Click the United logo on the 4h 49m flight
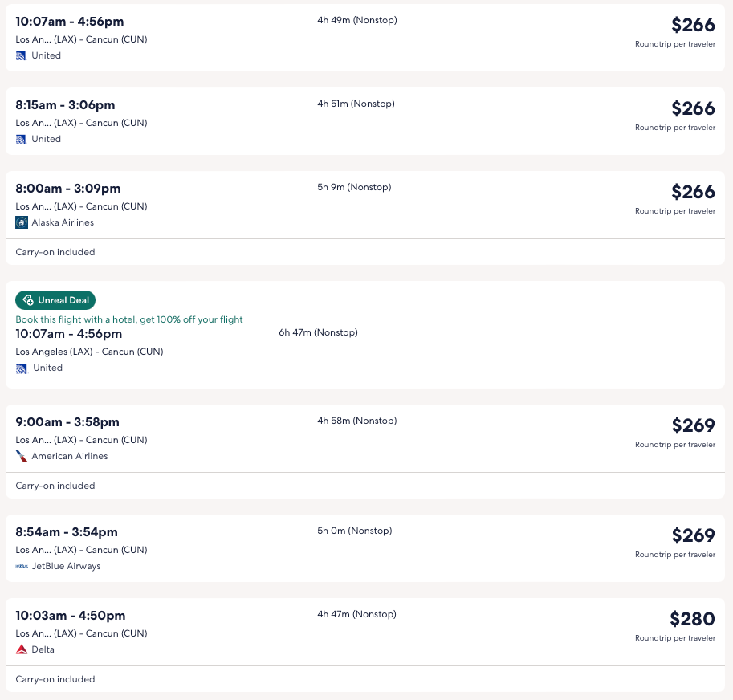 pyautogui.click(x=21, y=55)
